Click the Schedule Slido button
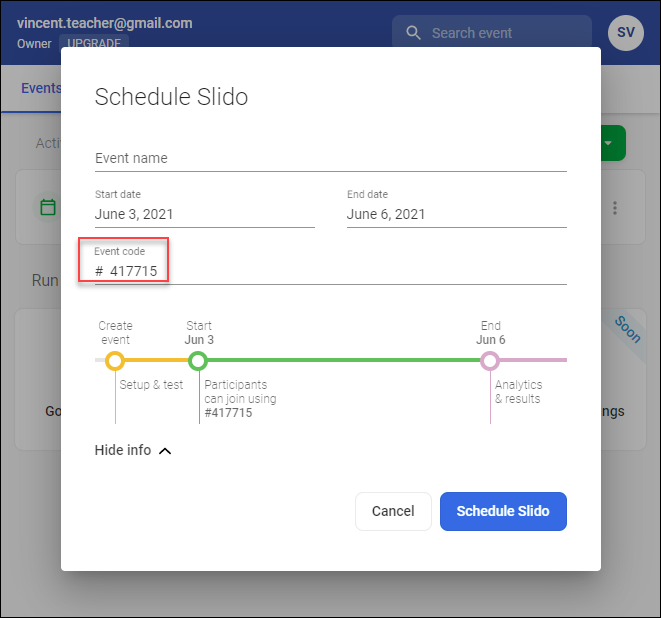The height and width of the screenshot is (618, 661). (x=503, y=511)
